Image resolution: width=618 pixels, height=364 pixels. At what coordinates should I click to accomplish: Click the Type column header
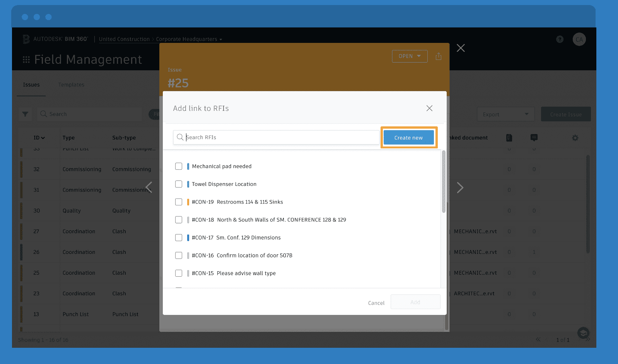point(68,138)
